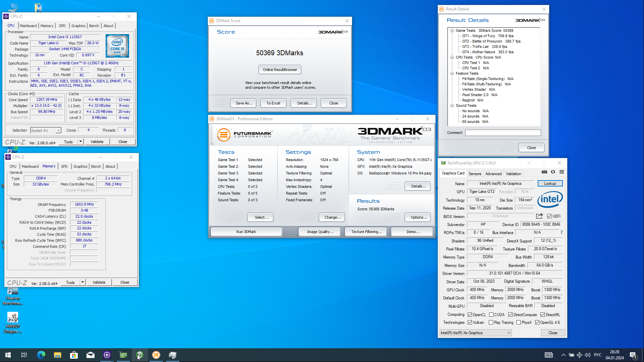Show hidden system tray icons
The image size is (644, 362).
point(563,355)
